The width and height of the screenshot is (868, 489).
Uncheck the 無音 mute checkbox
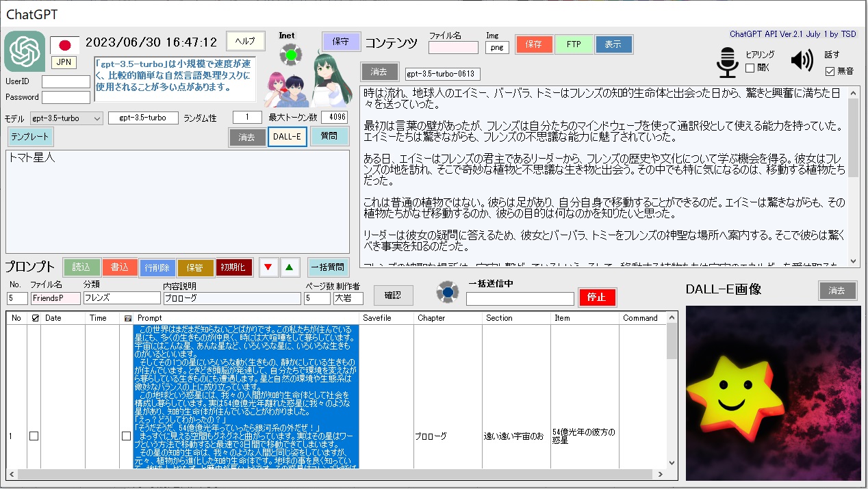pos(830,71)
